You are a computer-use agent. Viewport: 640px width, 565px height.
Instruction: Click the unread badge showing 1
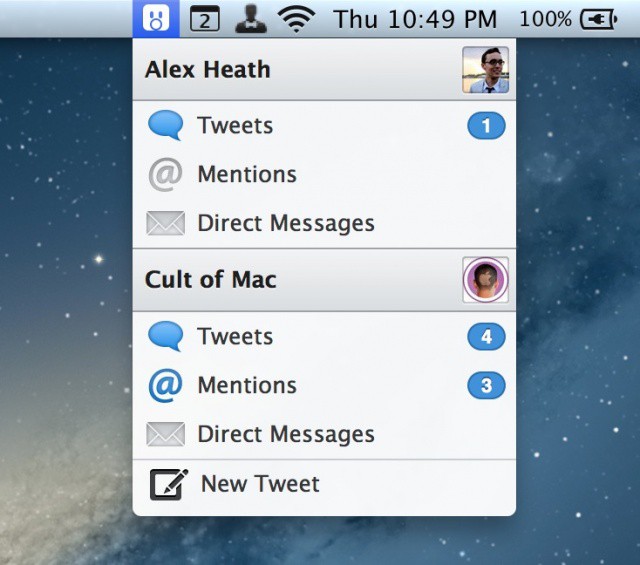point(486,125)
